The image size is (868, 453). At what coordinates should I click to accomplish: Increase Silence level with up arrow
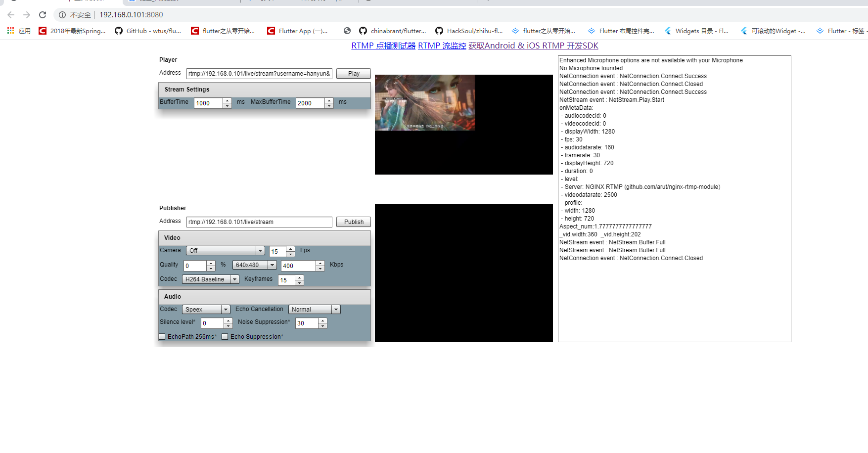coord(228,320)
